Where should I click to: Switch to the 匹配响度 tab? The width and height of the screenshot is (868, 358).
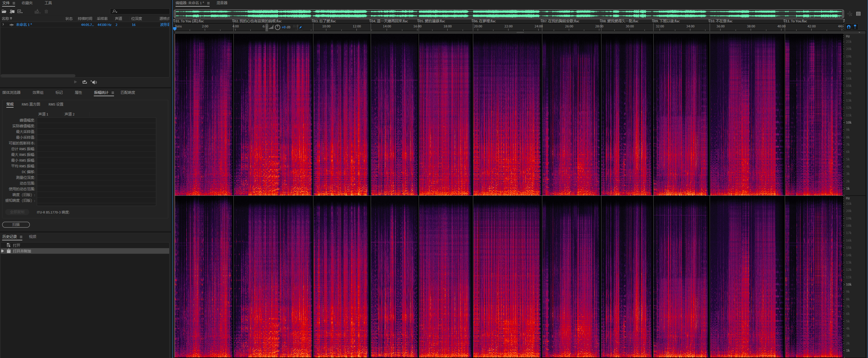tap(128, 93)
